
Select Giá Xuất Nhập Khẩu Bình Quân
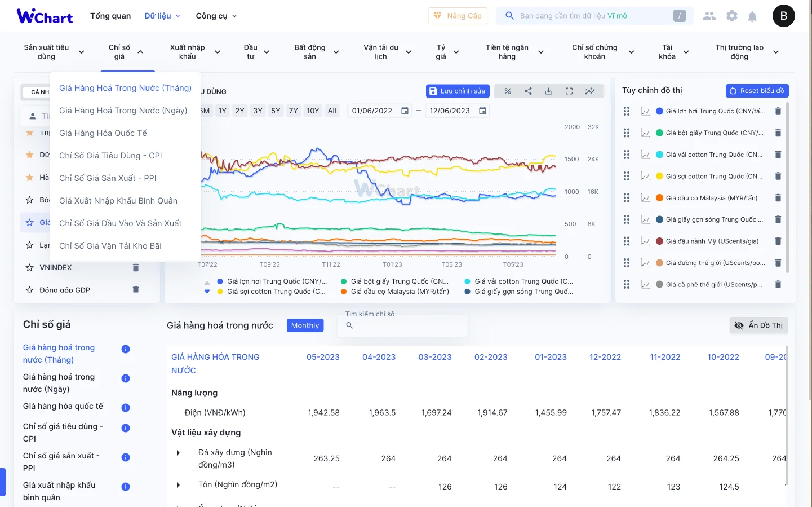tap(118, 201)
